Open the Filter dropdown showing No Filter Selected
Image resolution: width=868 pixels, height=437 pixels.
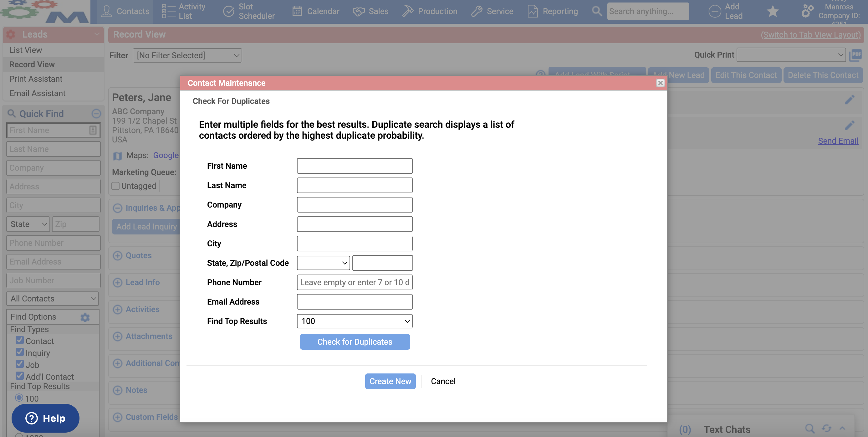tap(187, 55)
